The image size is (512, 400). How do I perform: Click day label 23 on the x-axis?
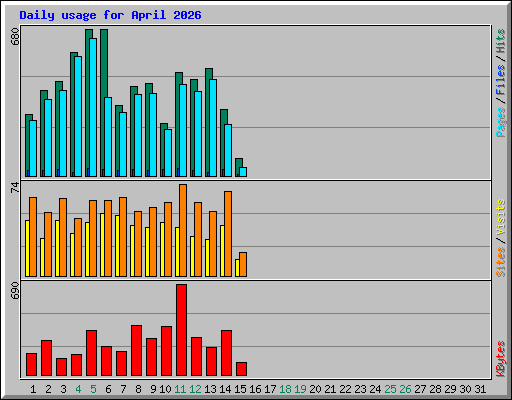(x=360, y=389)
